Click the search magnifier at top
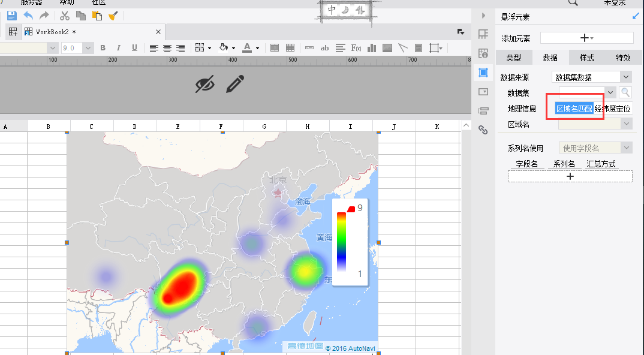 (x=573, y=2)
